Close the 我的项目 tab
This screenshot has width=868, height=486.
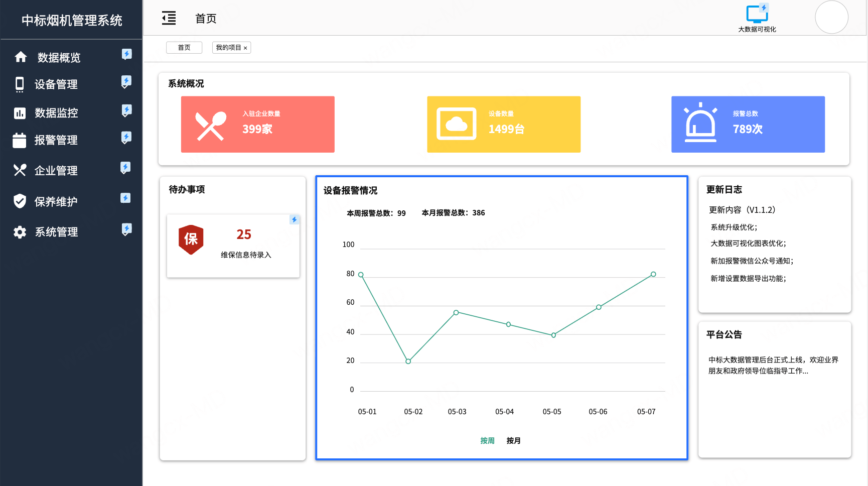(x=246, y=48)
